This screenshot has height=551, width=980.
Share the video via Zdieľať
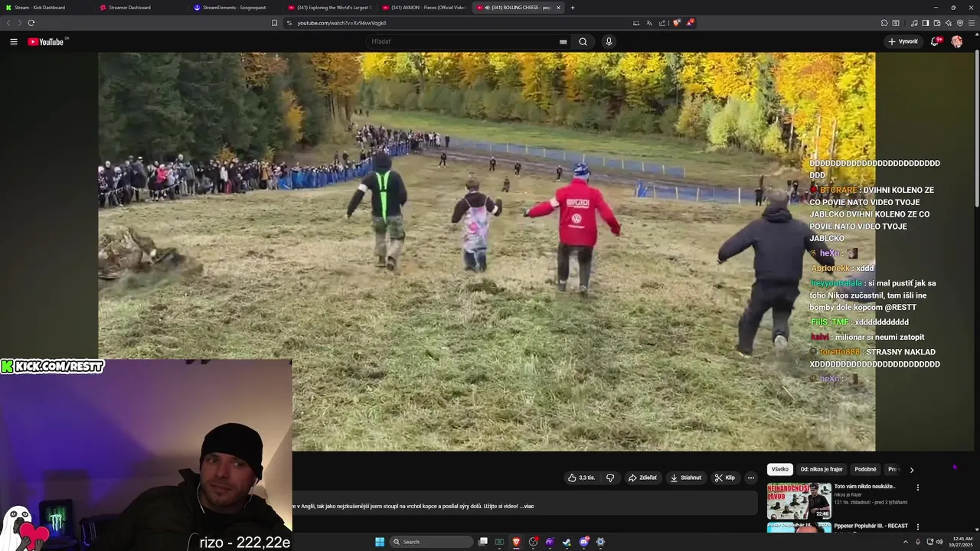(x=642, y=478)
